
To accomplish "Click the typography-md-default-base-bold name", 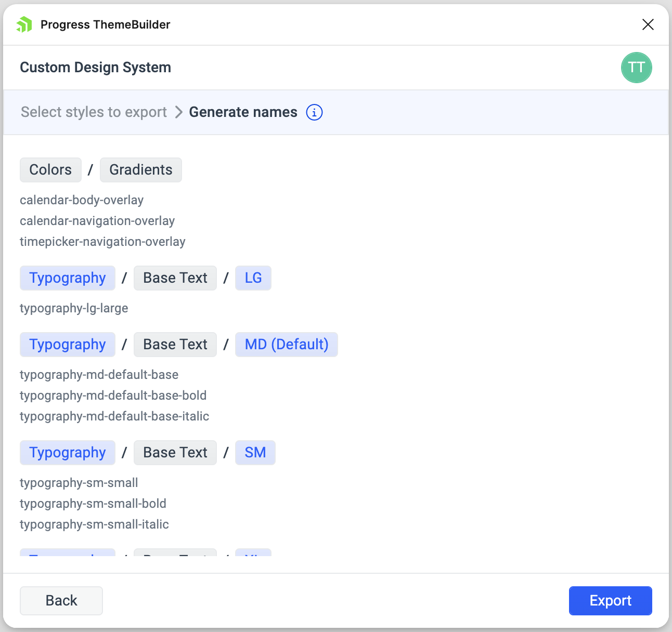I will point(113,396).
